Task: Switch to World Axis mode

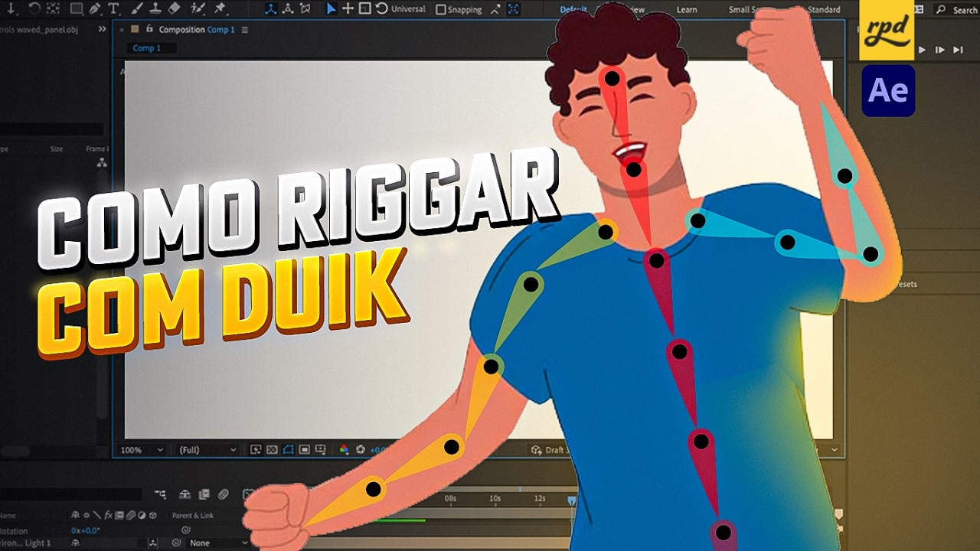Action: tap(288, 8)
